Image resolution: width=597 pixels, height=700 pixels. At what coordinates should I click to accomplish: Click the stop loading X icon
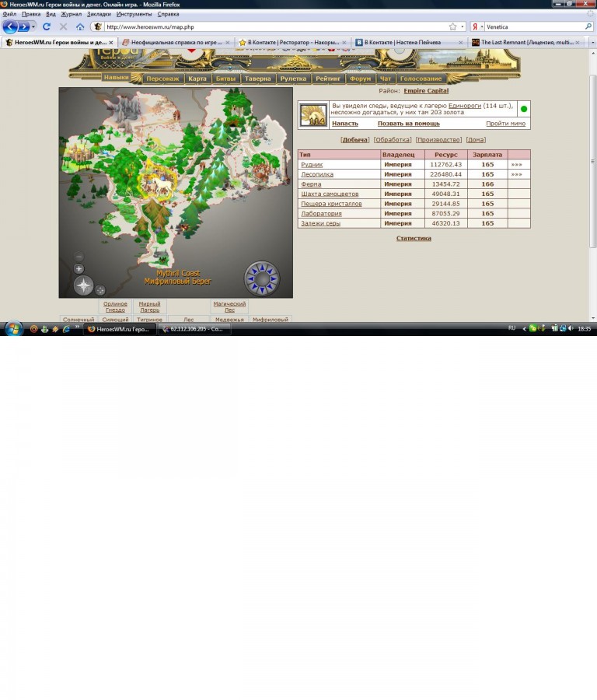point(64,26)
